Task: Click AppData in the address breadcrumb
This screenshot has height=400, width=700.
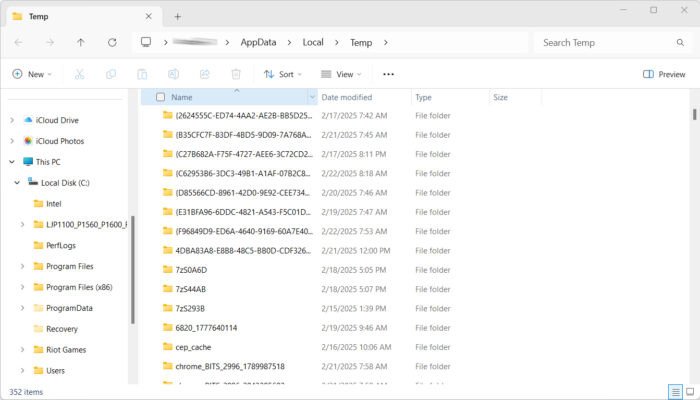Action: 258,42
